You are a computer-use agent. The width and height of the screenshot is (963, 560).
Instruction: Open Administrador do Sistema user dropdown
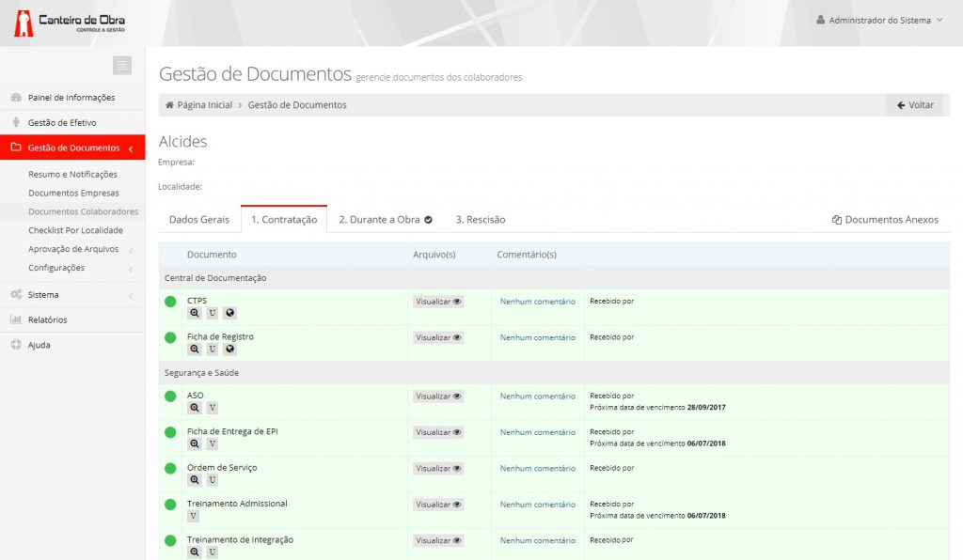tap(879, 20)
